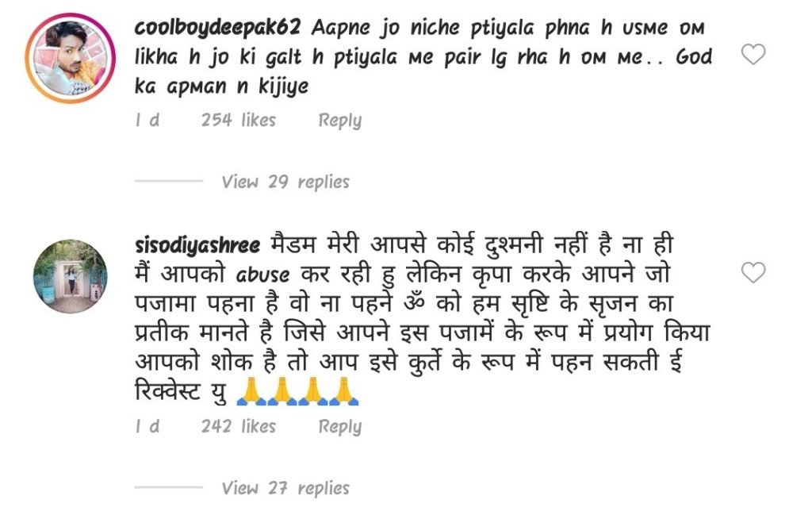Screen dimensions: 812x511
Task: Open sisodiyashree's profile picture
Action: click(70, 276)
